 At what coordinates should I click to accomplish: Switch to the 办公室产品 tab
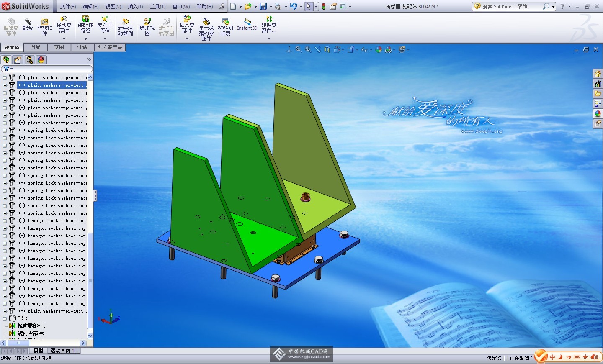110,47
